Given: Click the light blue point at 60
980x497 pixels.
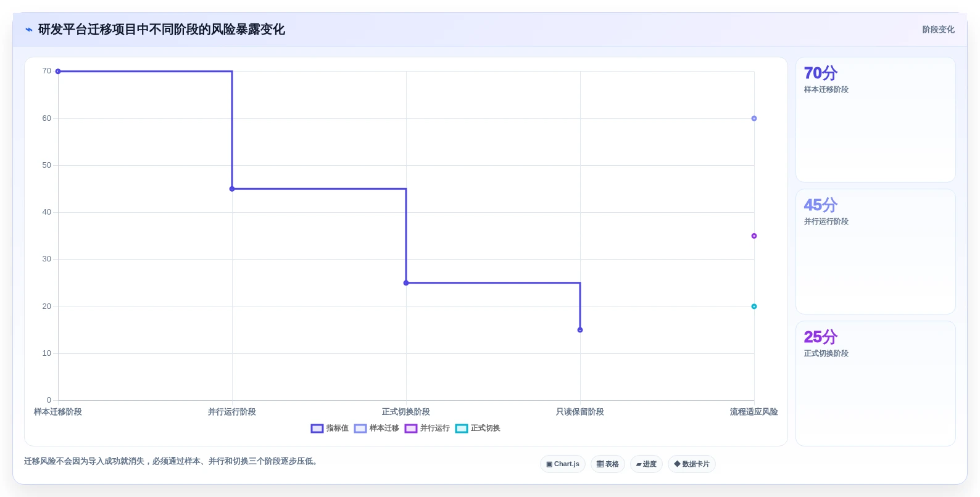Looking at the screenshot, I should 754,118.
